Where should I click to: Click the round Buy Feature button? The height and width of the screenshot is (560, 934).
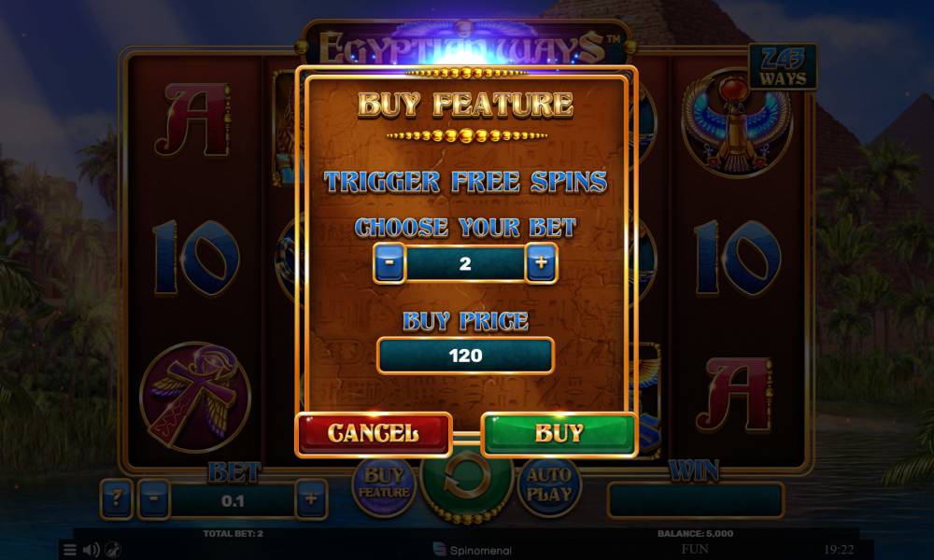pos(384,485)
